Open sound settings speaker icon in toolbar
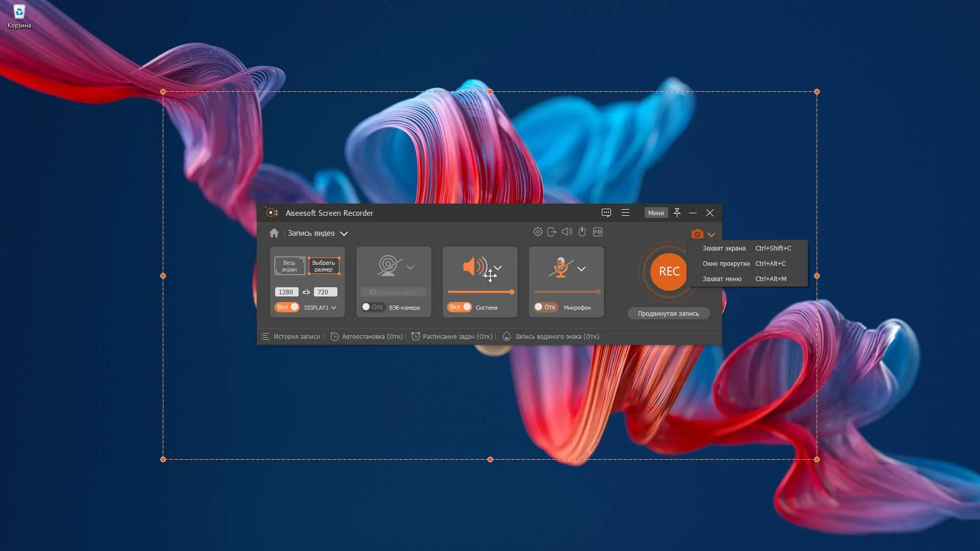This screenshot has width=980, height=551. (x=567, y=232)
